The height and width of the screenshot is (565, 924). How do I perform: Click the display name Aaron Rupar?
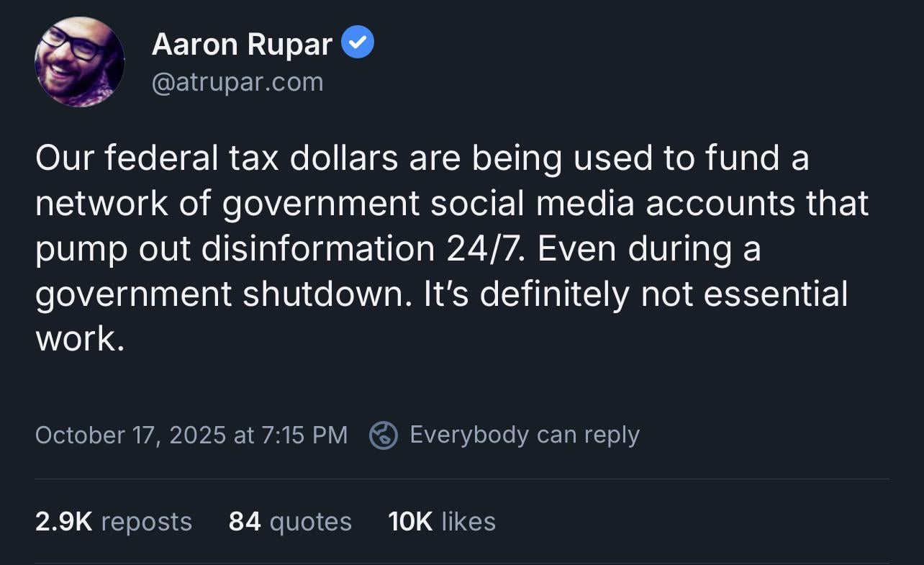[x=242, y=45]
